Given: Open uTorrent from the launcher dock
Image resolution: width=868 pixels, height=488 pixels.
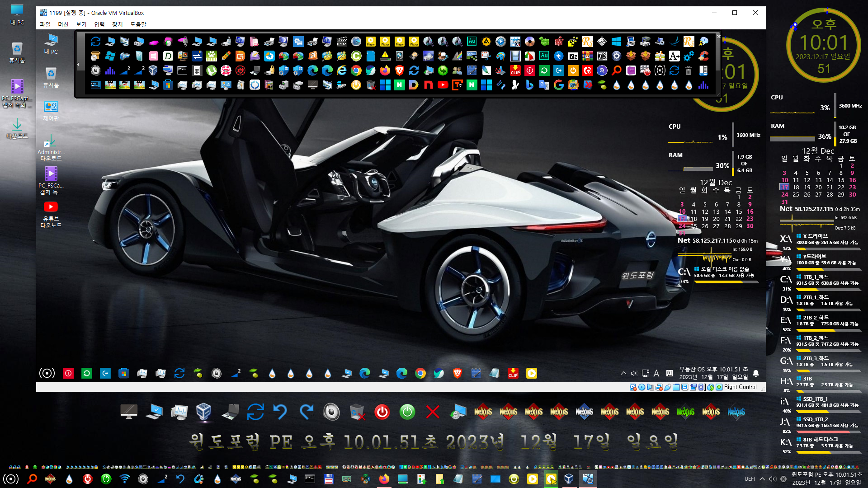Looking at the screenshot, I should point(212,70).
